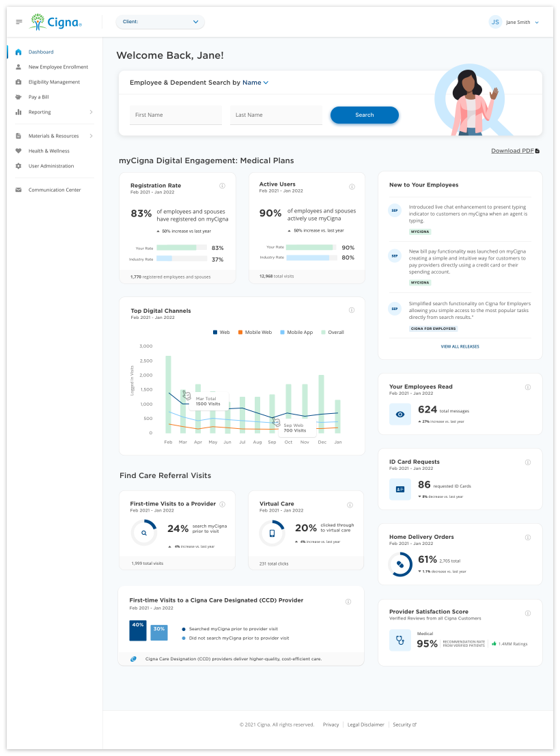Click the Home Delivery Orders donut chart

click(x=400, y=564)
